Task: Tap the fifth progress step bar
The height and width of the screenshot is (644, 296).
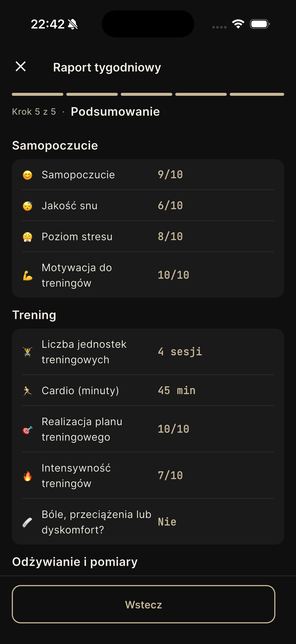Action: point(257,94)
